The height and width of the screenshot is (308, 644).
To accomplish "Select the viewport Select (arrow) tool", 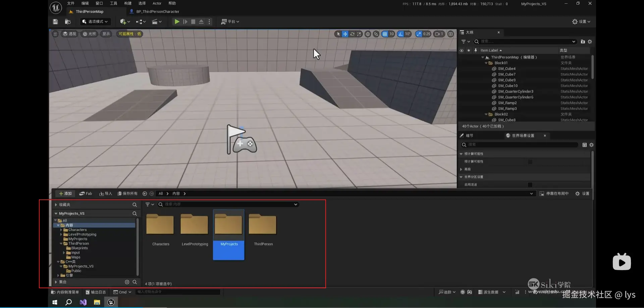I will point(338,34).
